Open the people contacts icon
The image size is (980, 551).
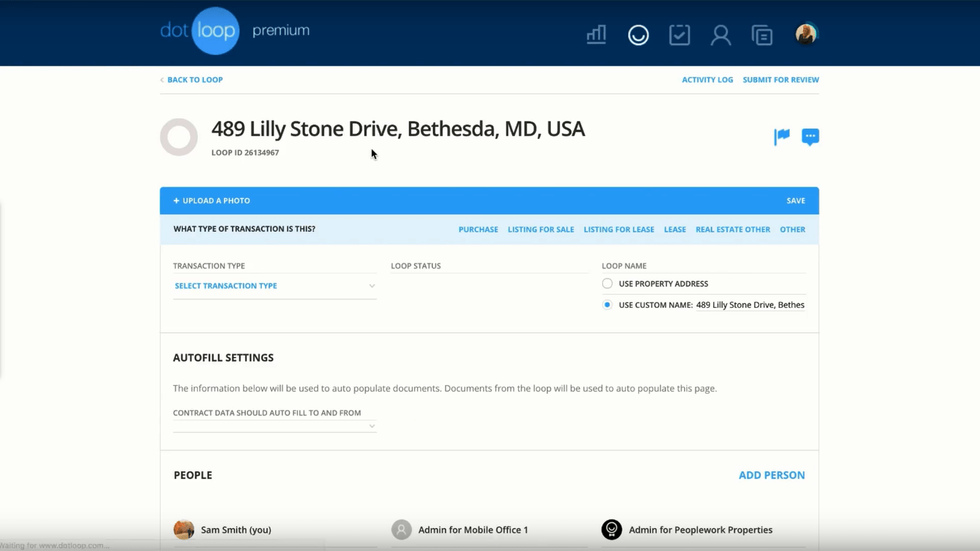(x=720, y=35)
